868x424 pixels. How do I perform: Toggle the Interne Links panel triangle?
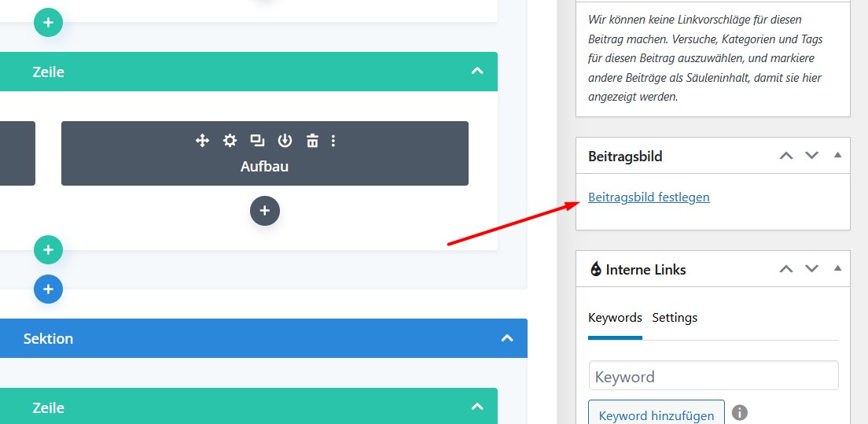coord(837,269)
